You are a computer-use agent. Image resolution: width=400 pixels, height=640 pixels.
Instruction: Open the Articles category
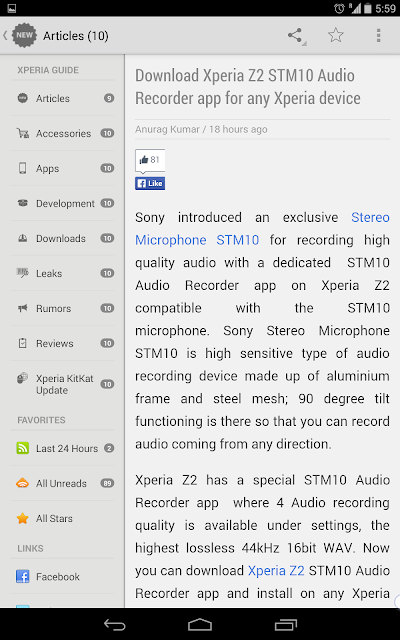pos(62,98)
